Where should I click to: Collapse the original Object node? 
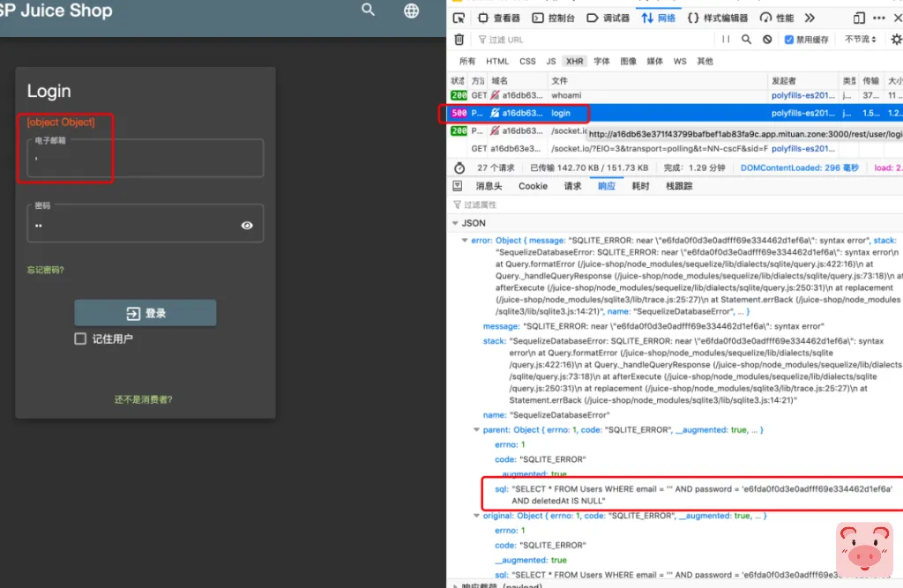[476, 516]
